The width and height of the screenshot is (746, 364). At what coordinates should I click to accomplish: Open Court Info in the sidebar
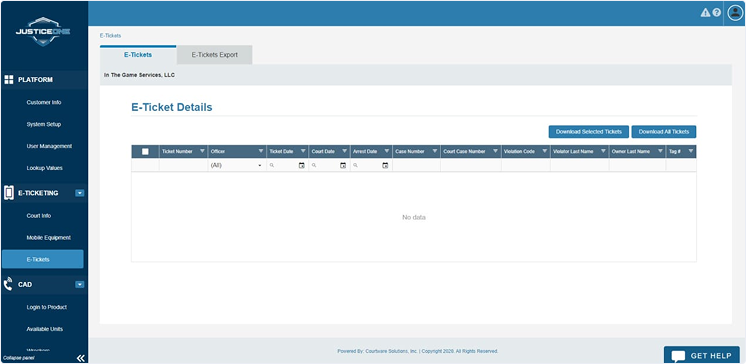pyautogui.click(x=39, y=216)
